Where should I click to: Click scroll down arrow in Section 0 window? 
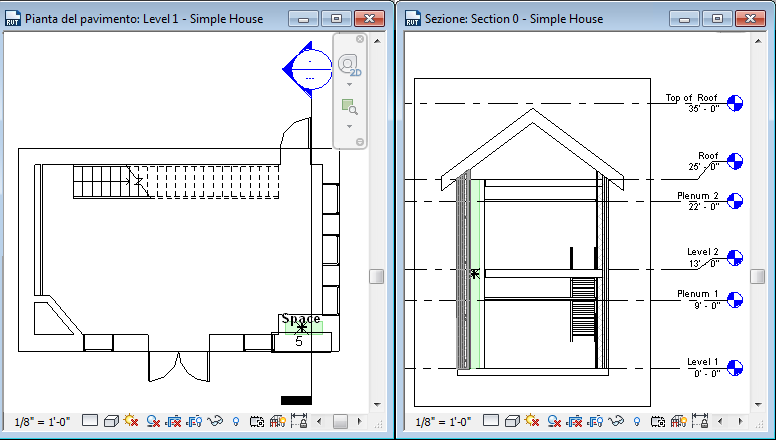click(758, 405)
